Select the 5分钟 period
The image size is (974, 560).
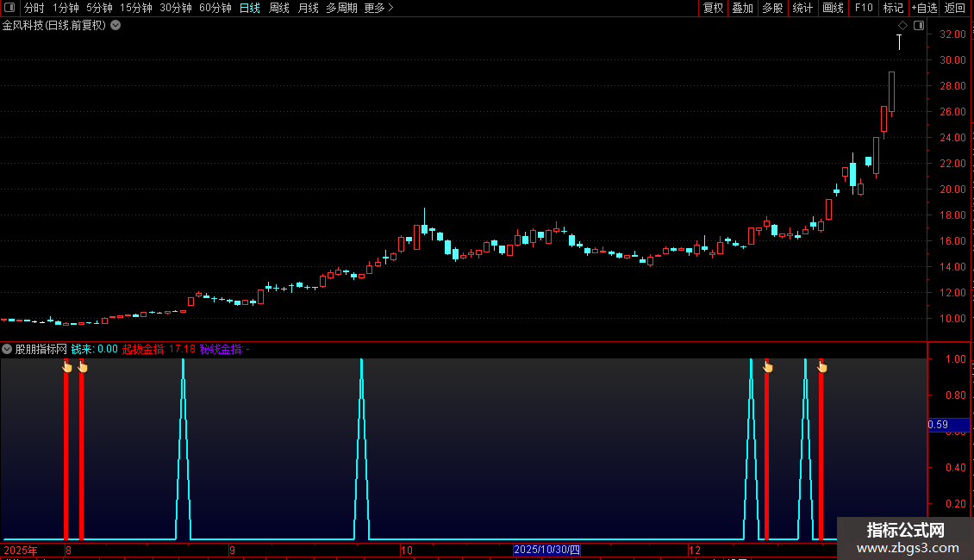[x=99, y=8]
